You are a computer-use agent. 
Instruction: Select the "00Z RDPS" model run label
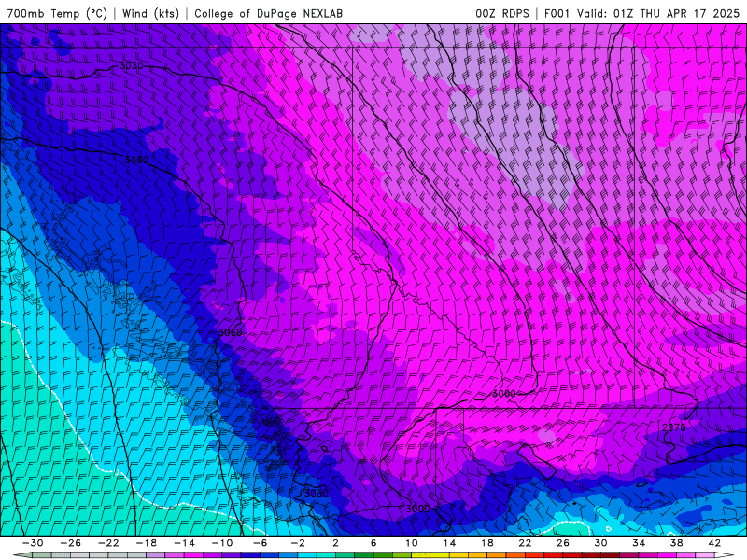502,13
